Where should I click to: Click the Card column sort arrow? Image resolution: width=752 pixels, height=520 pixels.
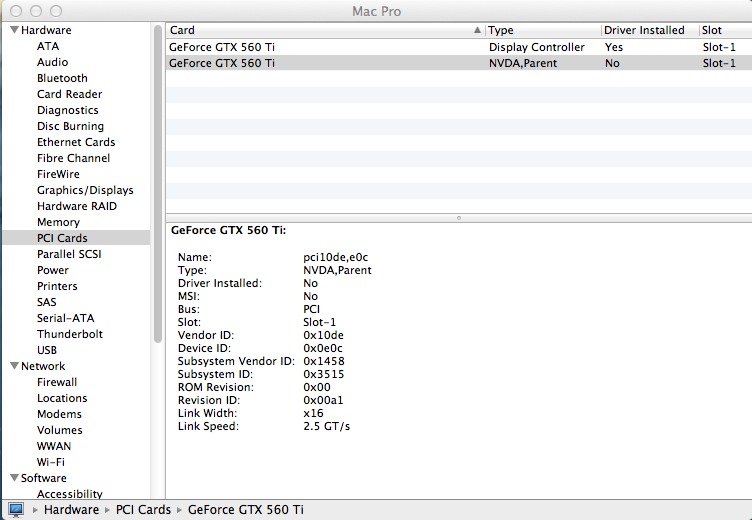477,30
